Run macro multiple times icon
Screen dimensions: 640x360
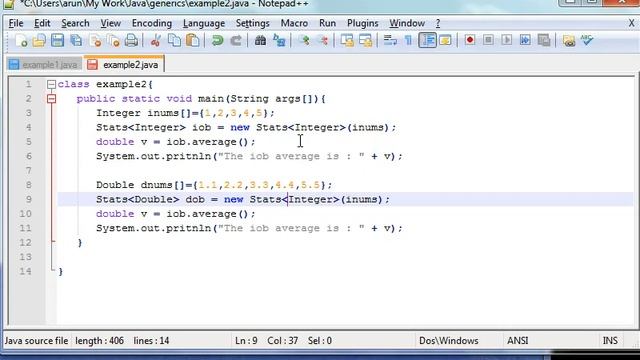click(x=525, y=40)
